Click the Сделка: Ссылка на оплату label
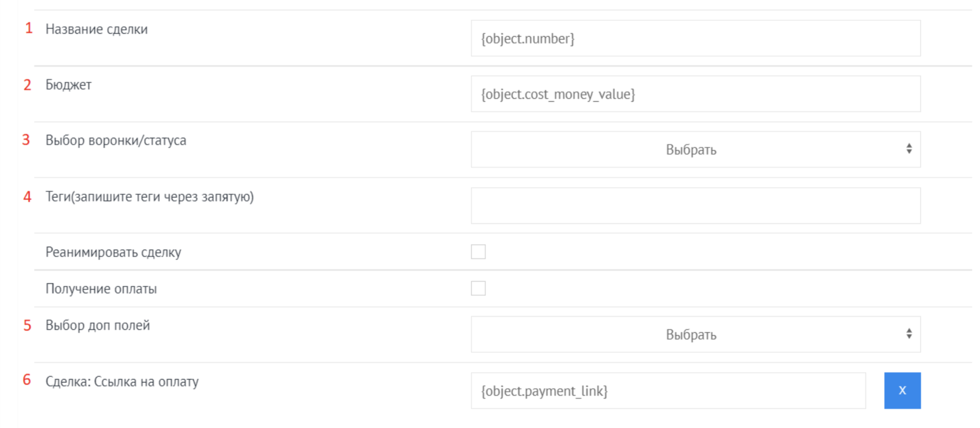This screenshot has width=980, height=428. [x=123, y=382]
